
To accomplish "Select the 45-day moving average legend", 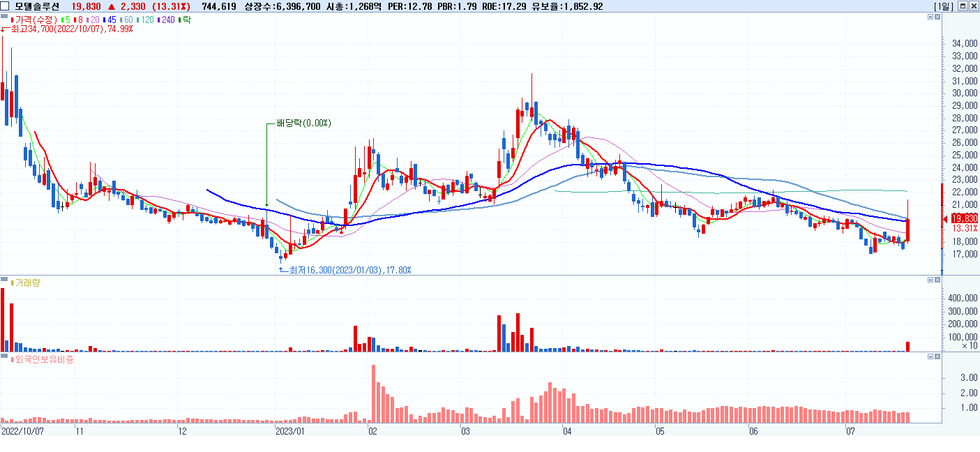I will click(110, 20).
